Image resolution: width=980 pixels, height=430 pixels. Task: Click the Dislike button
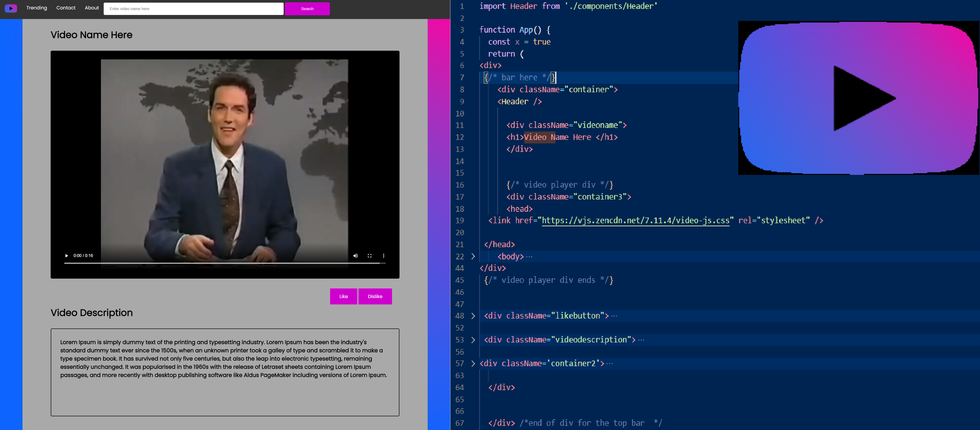pyautogui.click(x=375, y=296)
